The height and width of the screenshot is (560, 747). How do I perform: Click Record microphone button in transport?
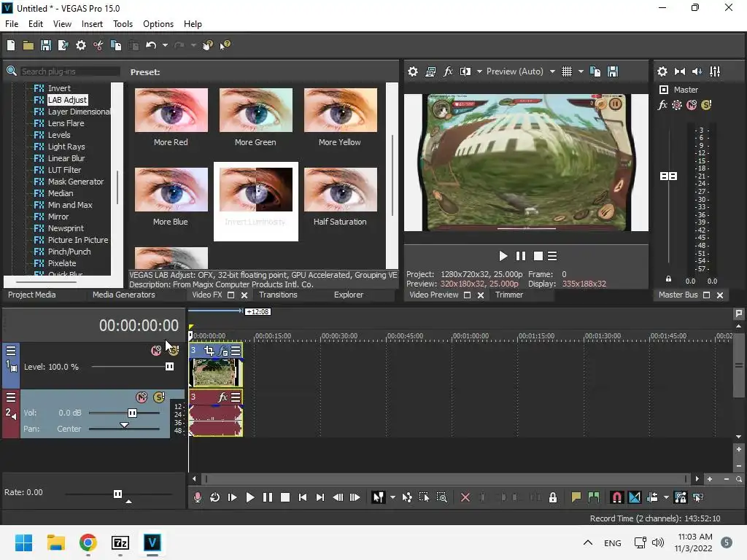pos(197,497)
